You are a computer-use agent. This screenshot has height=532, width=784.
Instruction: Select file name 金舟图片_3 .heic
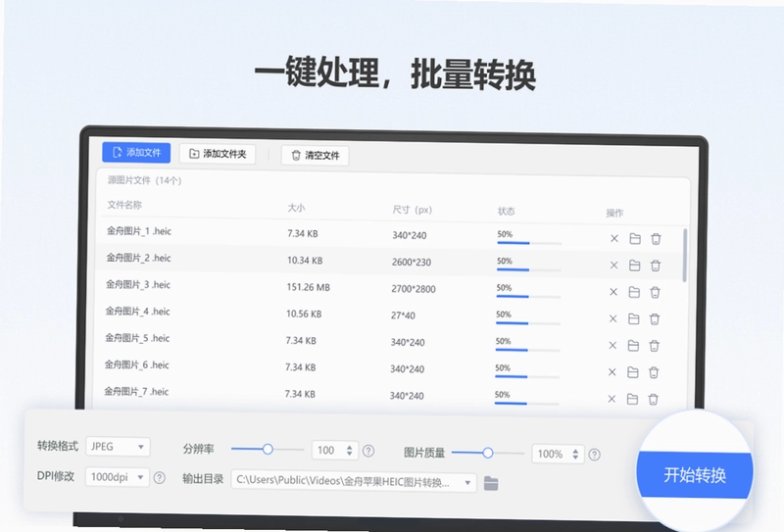click(138, 284)
